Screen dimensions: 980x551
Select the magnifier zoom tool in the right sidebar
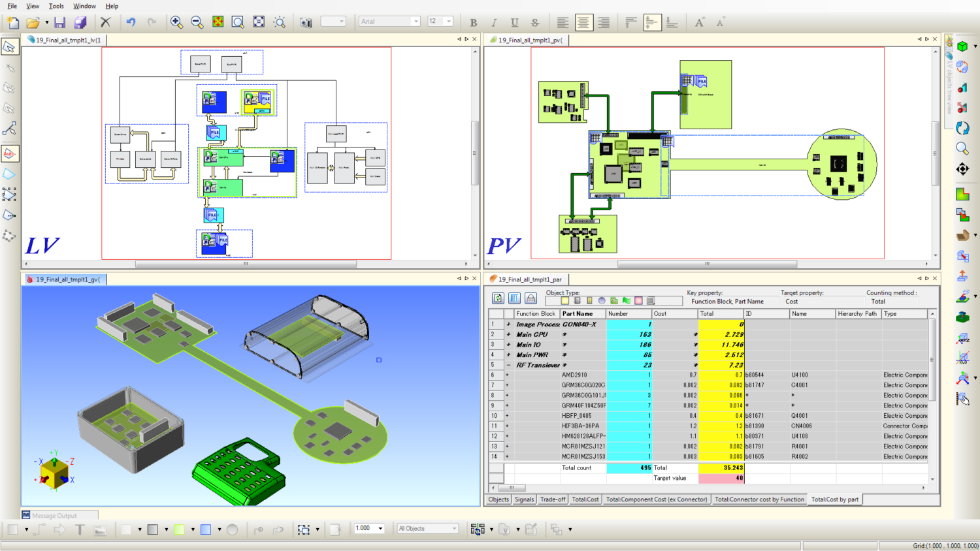(962, 148)
